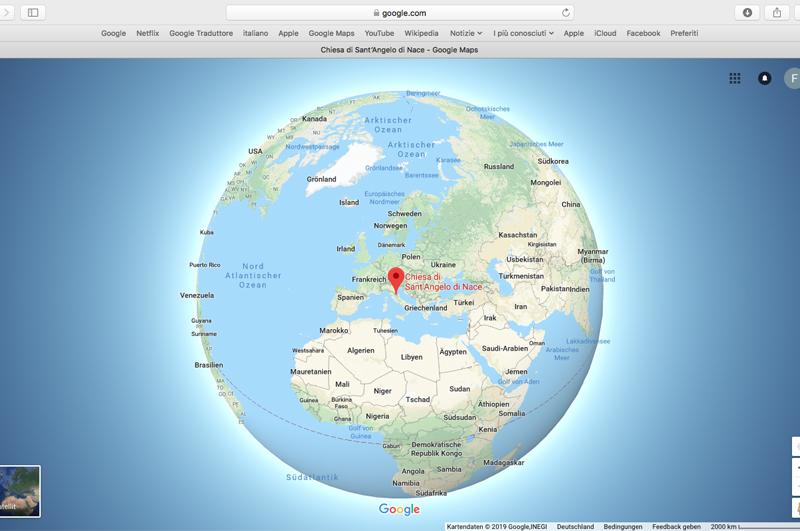Click the Kanada label on the globe
The height and width of the screenshot is (531, 800).
[x=314, y=118]
